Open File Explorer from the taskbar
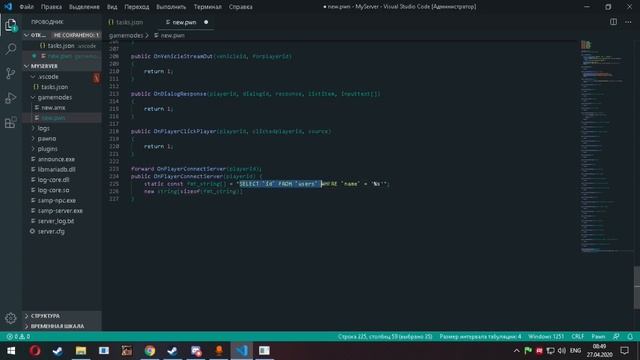Screen dimensions: 640x360 pyautogui.click(x=81, y=351)
